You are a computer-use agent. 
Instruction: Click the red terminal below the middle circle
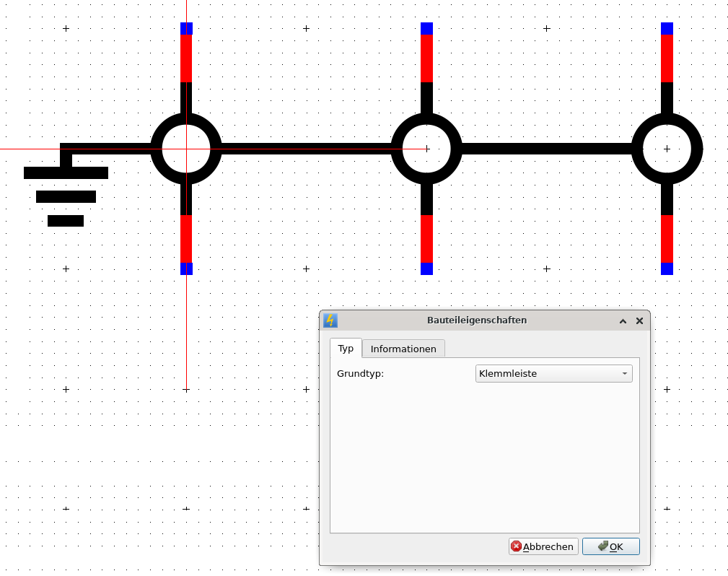(x=426, y=238)
